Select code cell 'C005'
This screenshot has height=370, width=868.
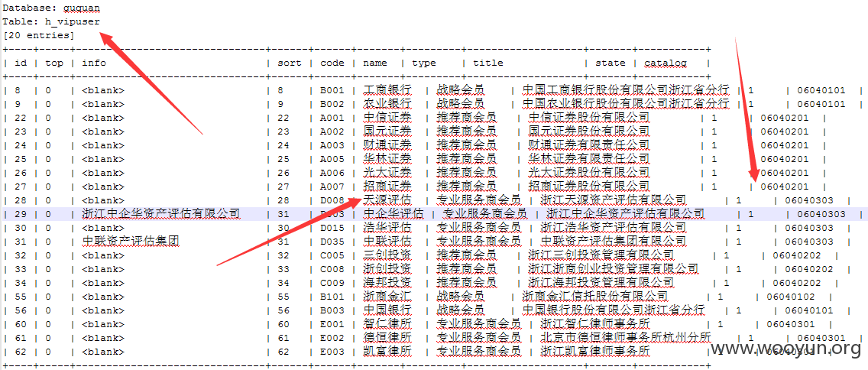(x=332, y=255)
